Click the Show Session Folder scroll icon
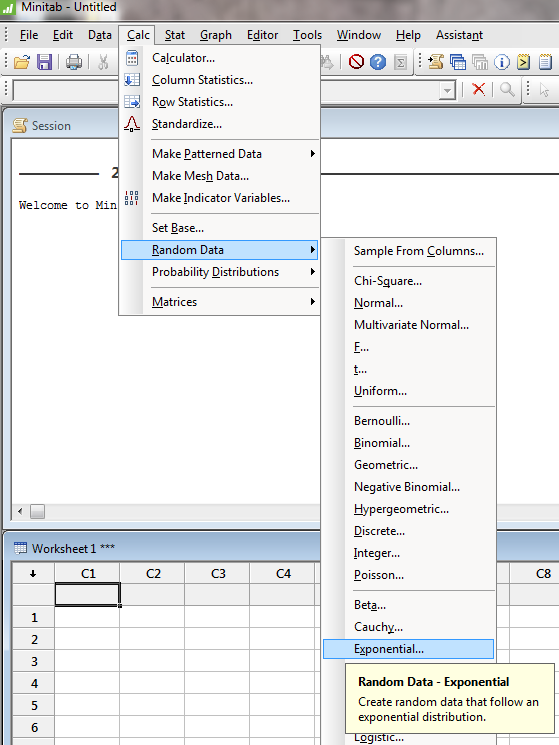 click(436, 62)
